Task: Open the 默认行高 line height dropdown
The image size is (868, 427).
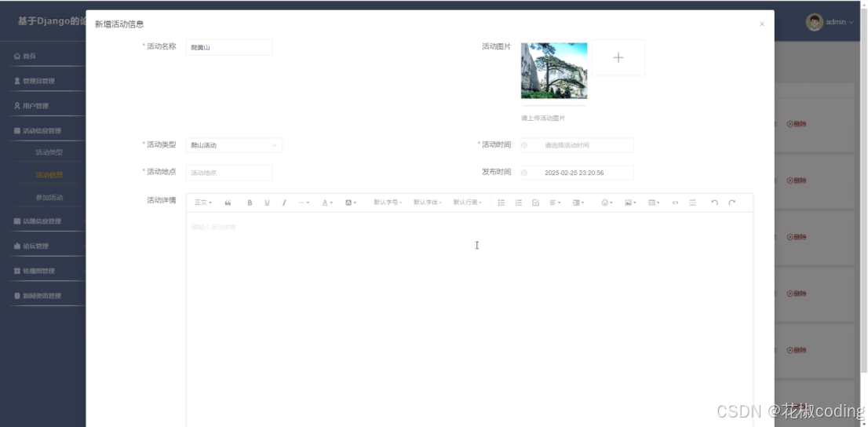Action: pos(467,203)
